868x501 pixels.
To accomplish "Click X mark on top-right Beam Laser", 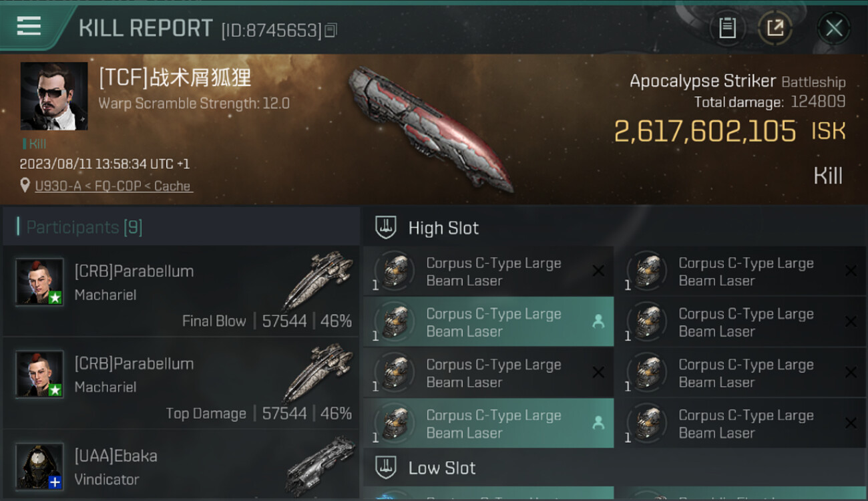I will (x=851, y=271).
